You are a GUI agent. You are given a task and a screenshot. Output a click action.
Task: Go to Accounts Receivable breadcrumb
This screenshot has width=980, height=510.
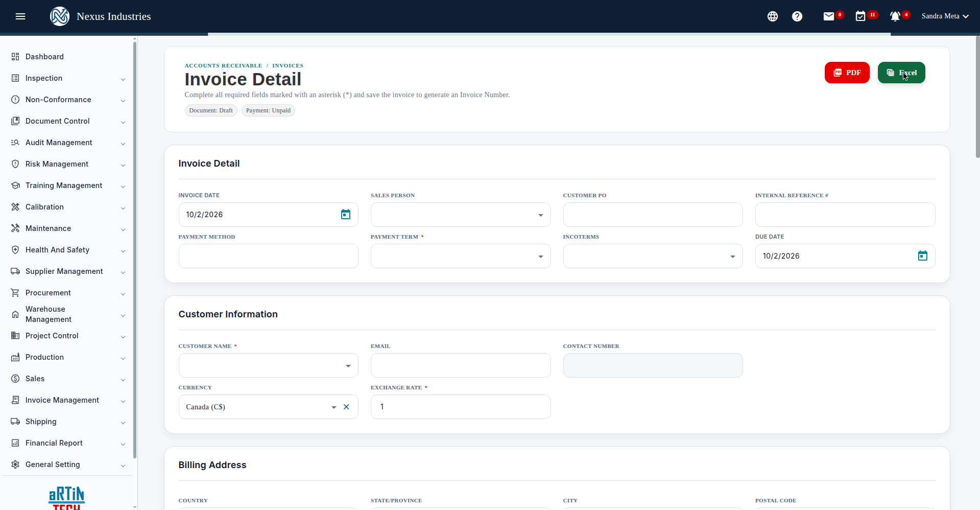(x=223, y=65)
